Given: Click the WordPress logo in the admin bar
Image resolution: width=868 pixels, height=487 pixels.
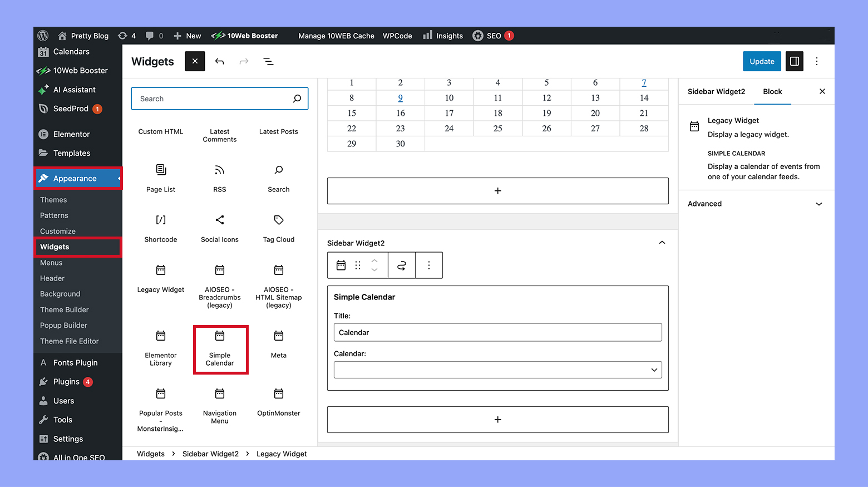Looking at the screenshot, I should point(43,35).
